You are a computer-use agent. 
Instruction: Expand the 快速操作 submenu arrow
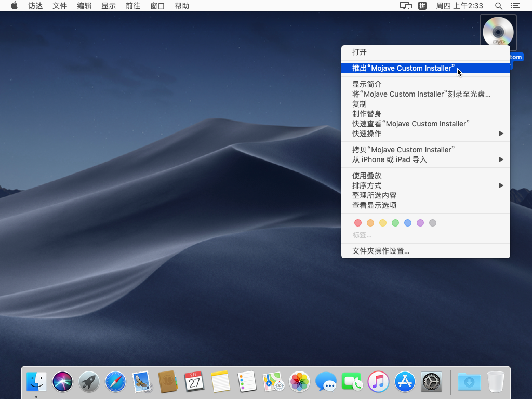point(501,134)
